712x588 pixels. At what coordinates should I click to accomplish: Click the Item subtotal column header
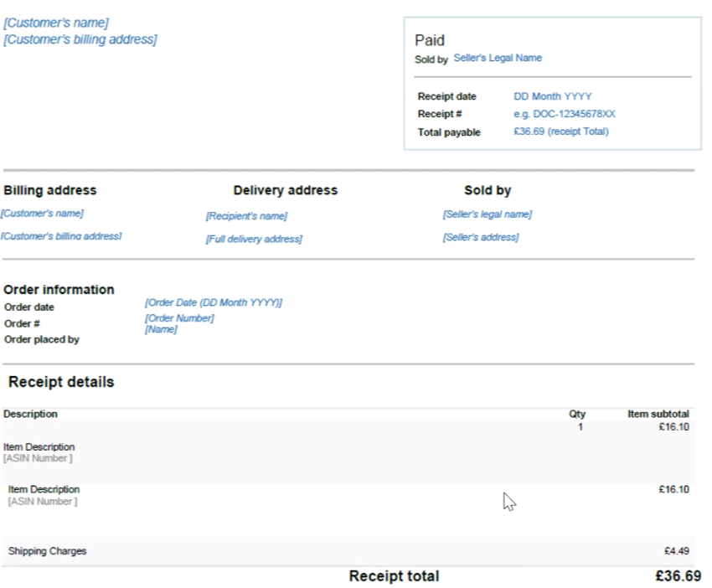click(658, 414)
